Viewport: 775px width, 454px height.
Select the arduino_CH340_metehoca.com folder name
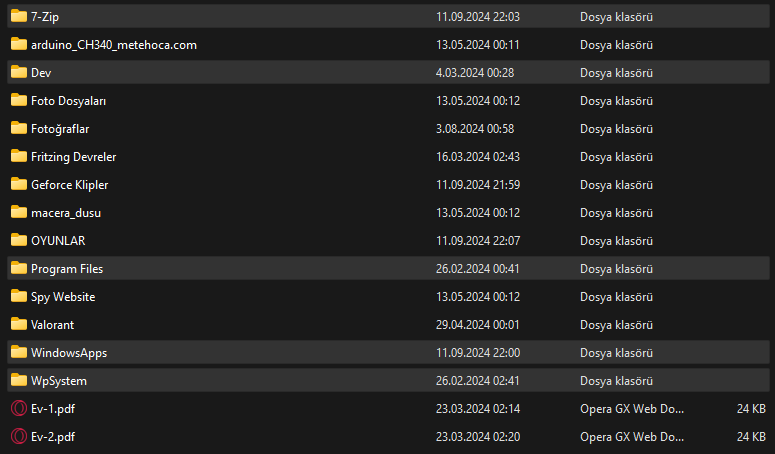click(x=114, y=45)
